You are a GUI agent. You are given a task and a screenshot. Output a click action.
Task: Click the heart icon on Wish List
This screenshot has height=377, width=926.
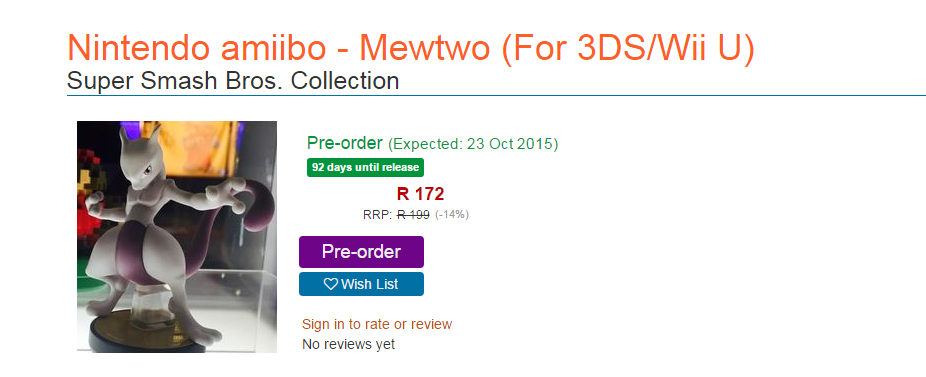(x=331, y=284)
